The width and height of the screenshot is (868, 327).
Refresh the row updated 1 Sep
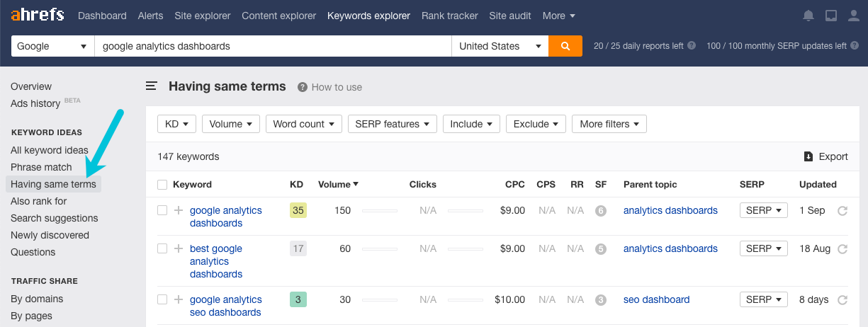pyautogui.click(x=842, y=211)
